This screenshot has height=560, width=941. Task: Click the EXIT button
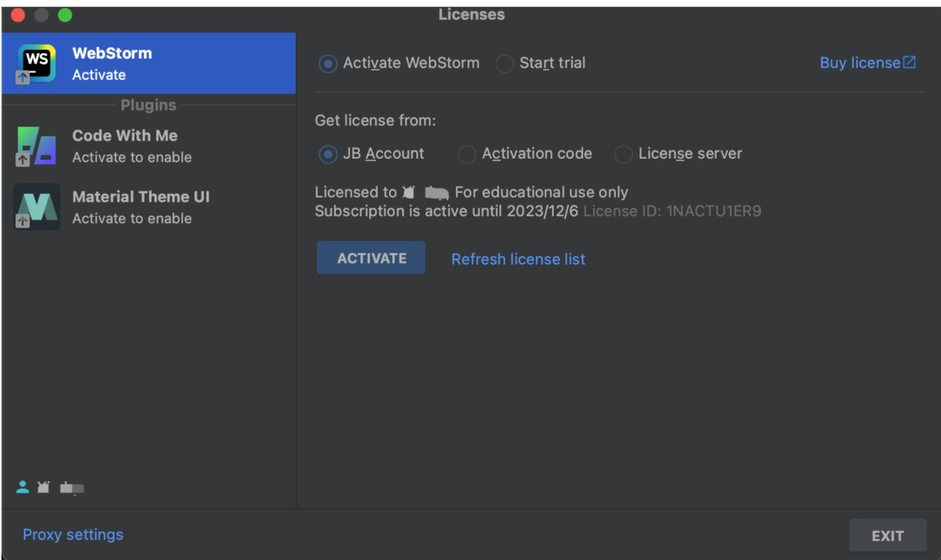pyautogui.click(x=887, y=536)
